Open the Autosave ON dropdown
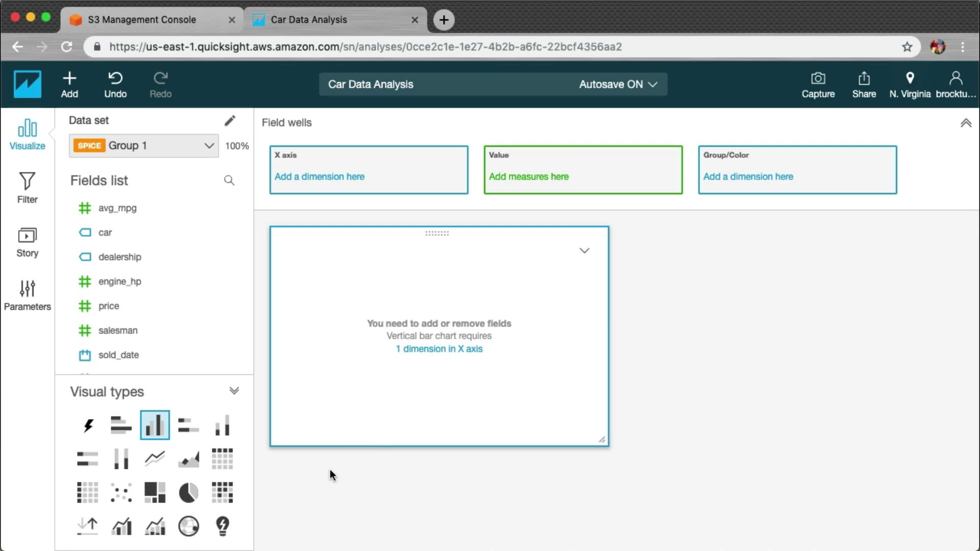Image resolution: width=980 pixels, height=551 pixels. click(618, 84)
